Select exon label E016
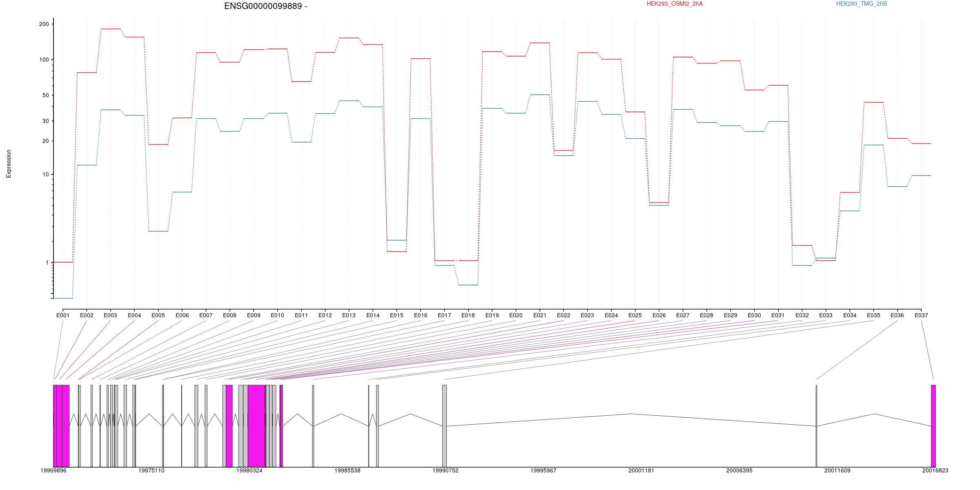The image size is (980, 490). [421, 316]
